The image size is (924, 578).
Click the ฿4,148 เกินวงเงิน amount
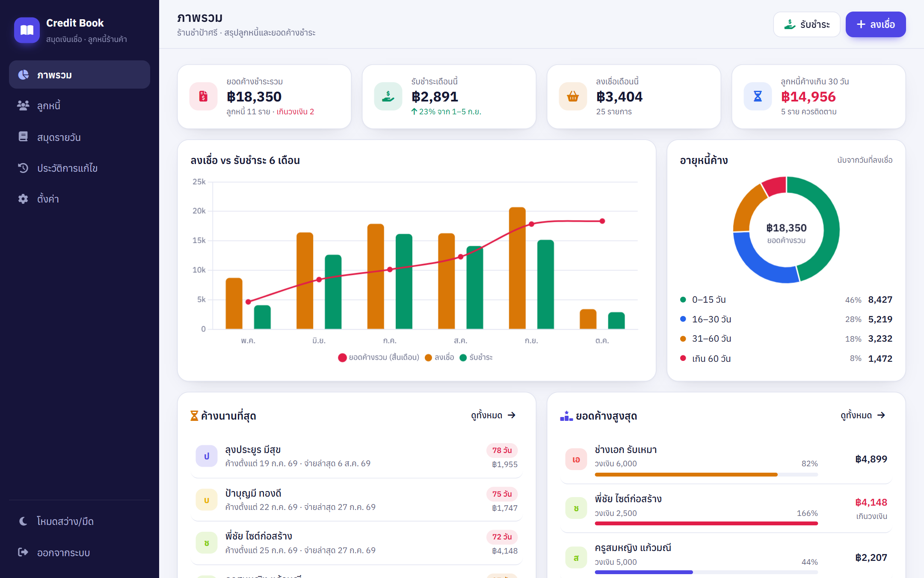pyautogui.click(x=871, y=503)
